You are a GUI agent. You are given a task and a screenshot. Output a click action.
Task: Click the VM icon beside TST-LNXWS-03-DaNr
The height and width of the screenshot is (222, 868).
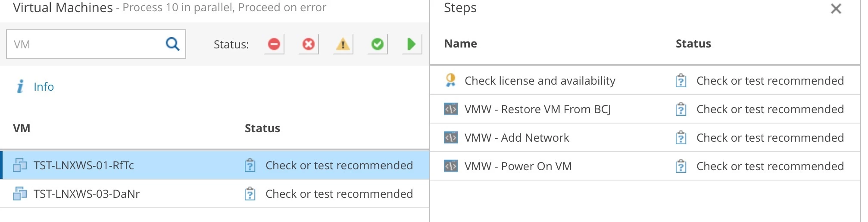(x=20, y=193)
